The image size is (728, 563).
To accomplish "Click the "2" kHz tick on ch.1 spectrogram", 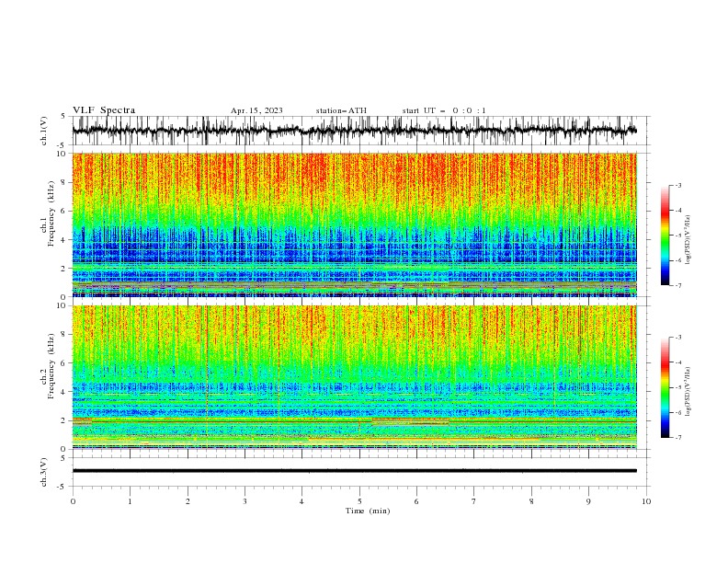I will pos(65,269).
